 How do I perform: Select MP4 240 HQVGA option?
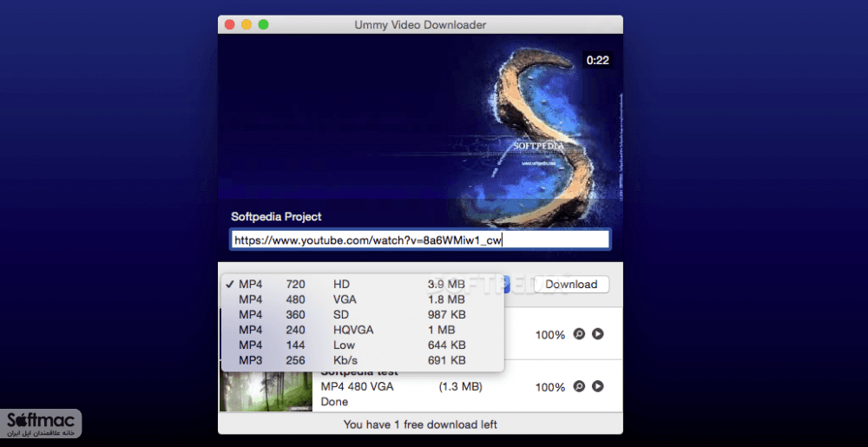(x=363, y=330)
